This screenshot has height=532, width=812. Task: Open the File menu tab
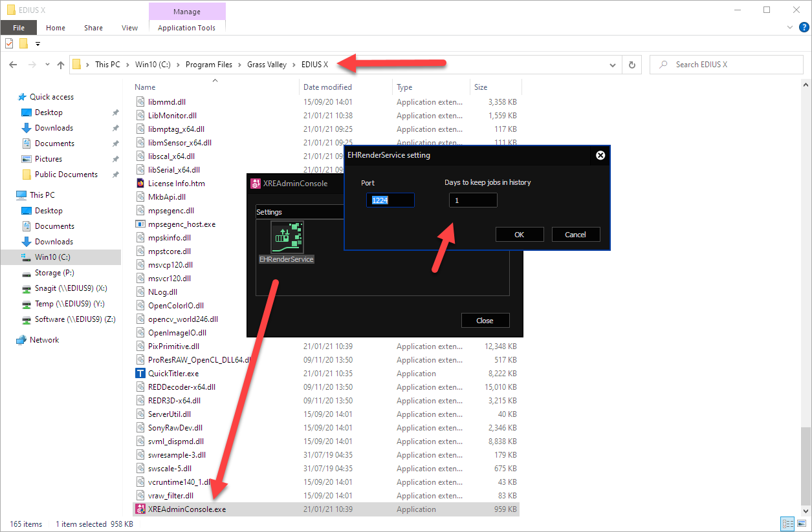[x=19, y=28]
